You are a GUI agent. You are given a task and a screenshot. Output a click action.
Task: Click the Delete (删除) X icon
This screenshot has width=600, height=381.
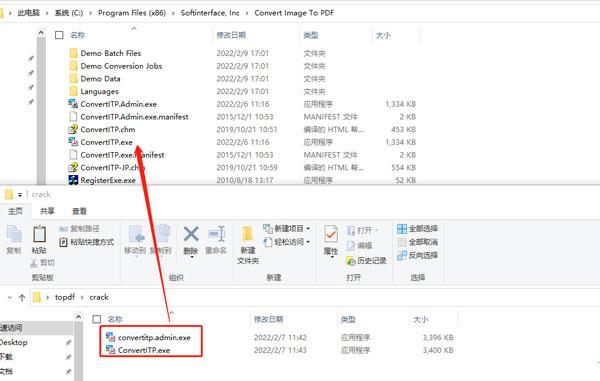pyautogui.click(x=191, y=234)
